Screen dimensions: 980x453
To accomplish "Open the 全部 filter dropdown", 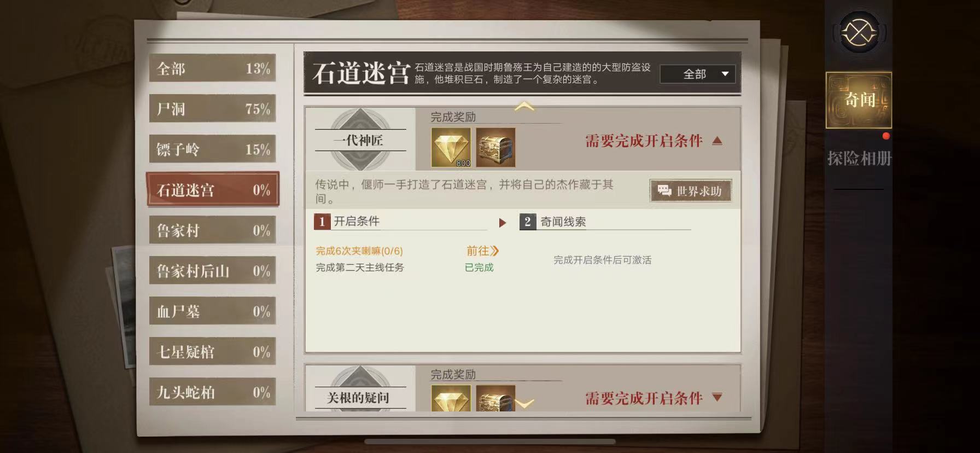I will pos(697,74).
